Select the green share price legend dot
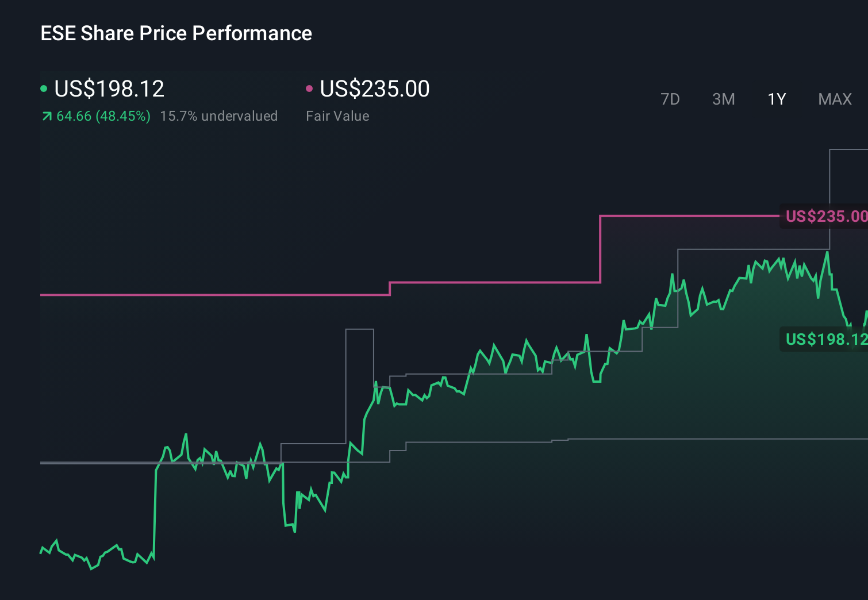This screenshot has height=600, width=868. pyautogui.click(x=45, y=89)
